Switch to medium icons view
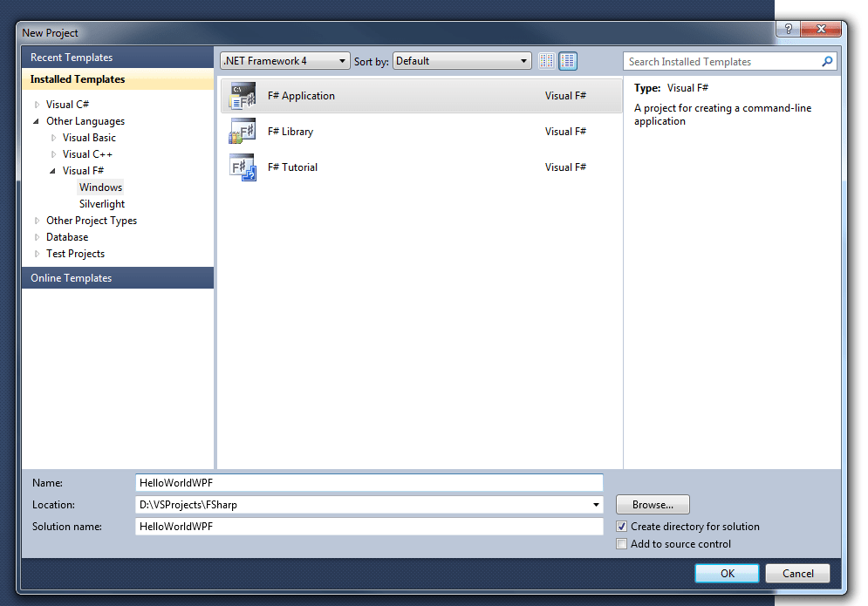The width and height of the screenshot is (868, 606). (x=568, y=61)
